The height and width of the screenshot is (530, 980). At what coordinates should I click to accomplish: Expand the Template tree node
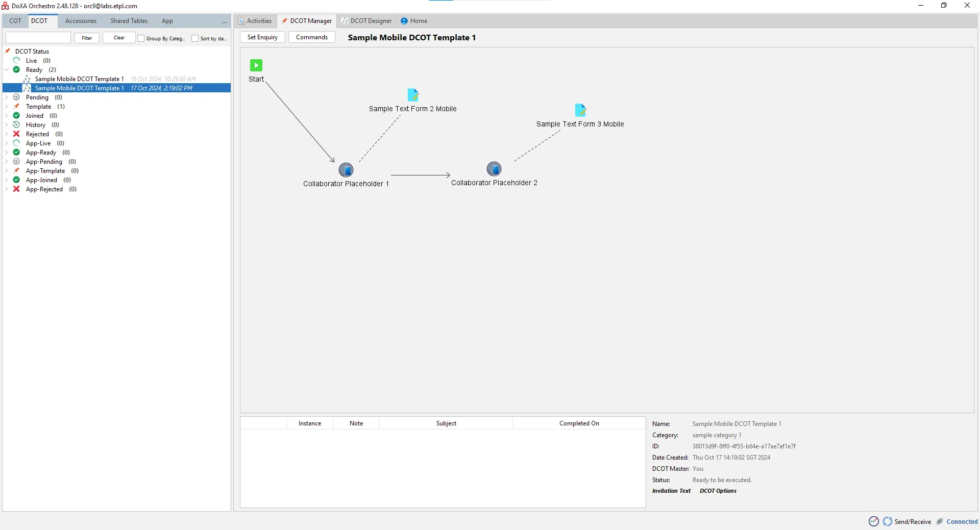(x=7, y=107)
